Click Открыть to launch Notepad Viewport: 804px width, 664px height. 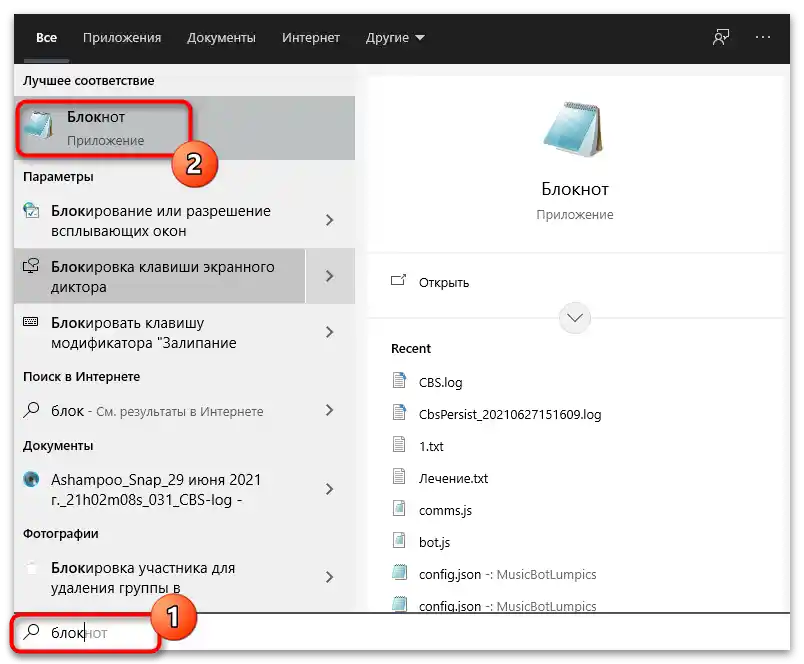pos(444,283)
